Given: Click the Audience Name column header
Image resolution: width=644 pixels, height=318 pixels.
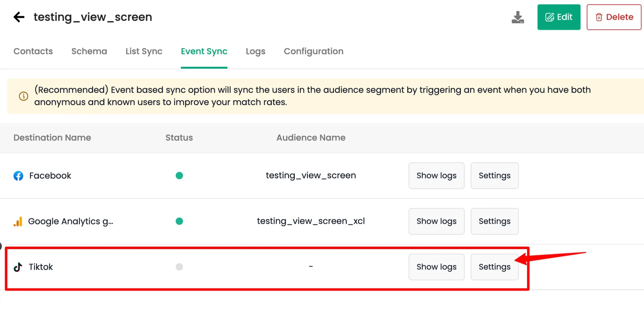Looking at the screenshot, I should tap(311, 138).
